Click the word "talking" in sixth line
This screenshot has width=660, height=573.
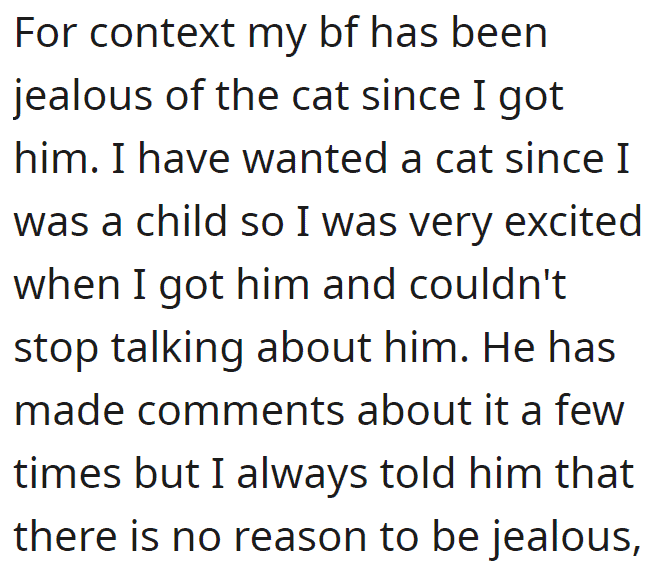point(177,349)
